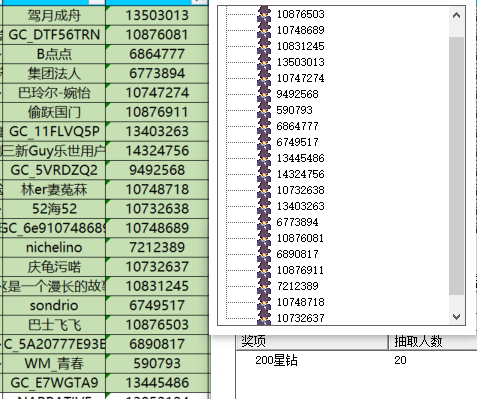477x399 pixels.
Task: Select tree entry 6864777
Action: click(297, 126)
